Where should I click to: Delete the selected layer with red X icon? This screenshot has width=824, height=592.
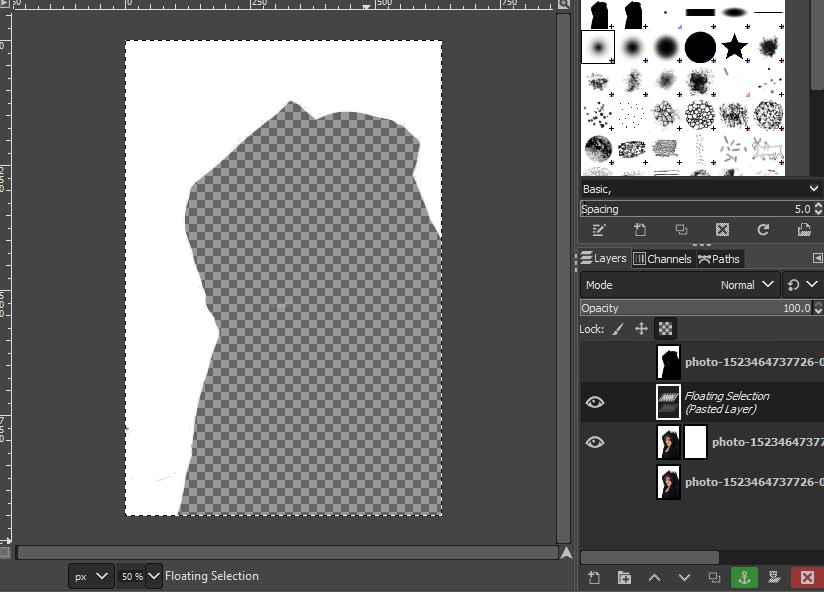[807, 577]
